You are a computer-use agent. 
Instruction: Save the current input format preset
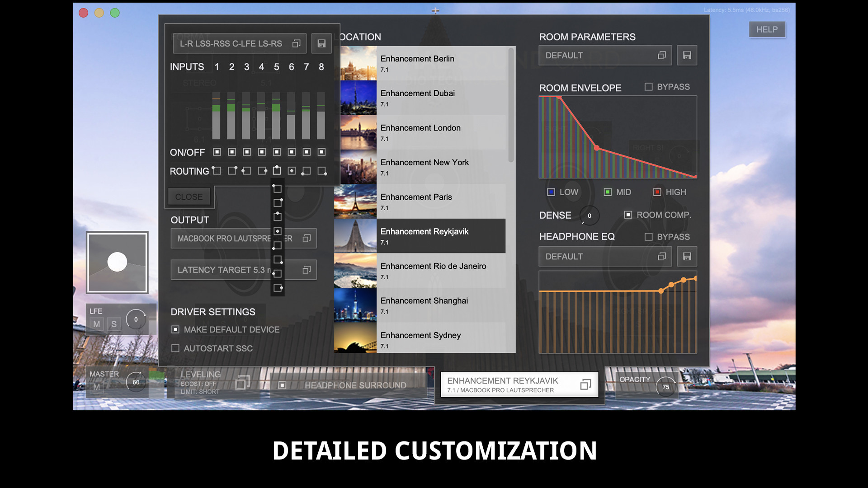pos(321,43)
